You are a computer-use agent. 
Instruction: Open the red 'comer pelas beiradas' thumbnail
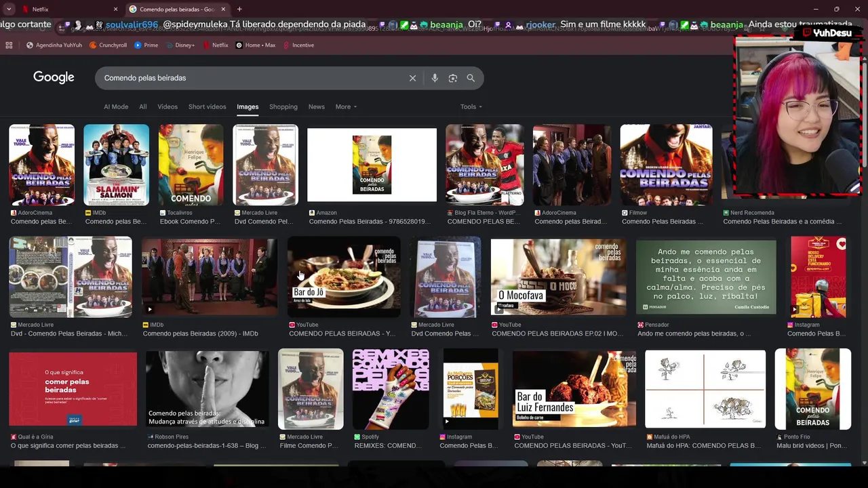[73, 389]
